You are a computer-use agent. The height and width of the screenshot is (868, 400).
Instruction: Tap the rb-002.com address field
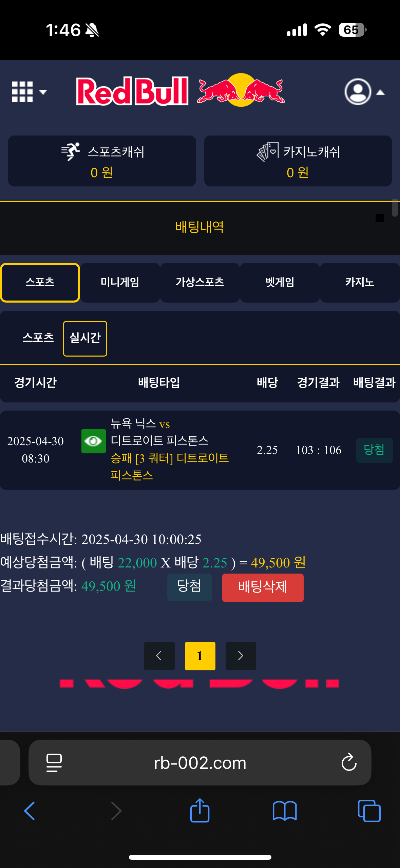(200, 763)
